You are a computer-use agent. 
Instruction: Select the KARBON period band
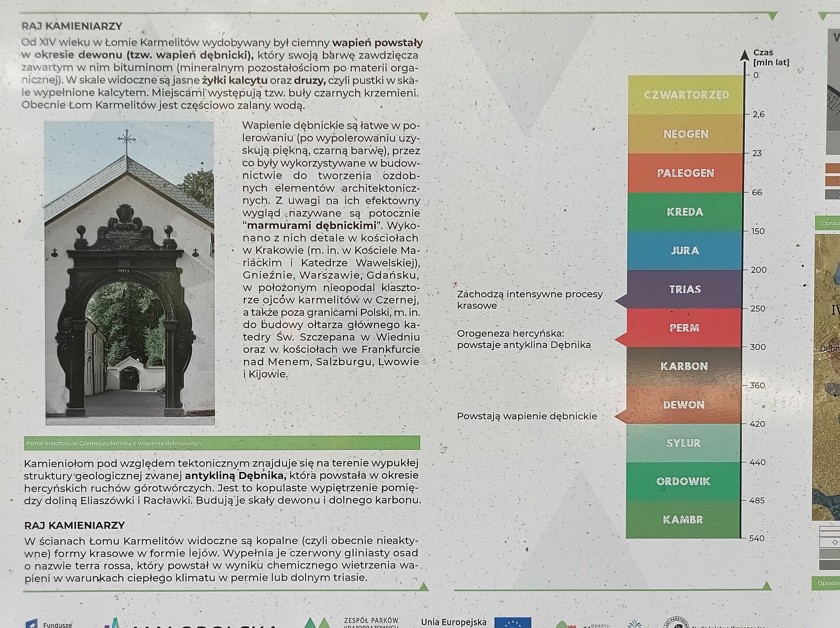click(684, 366)
